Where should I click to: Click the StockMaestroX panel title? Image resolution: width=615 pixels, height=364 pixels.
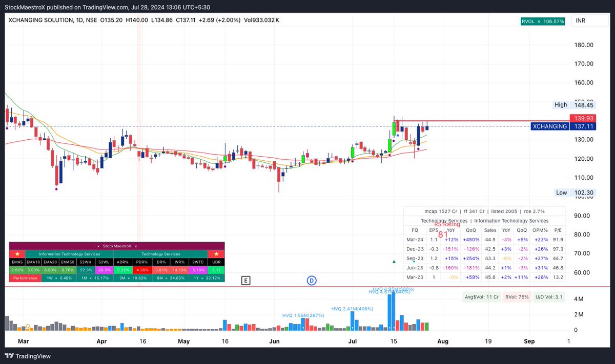click(x=117, y=246)
